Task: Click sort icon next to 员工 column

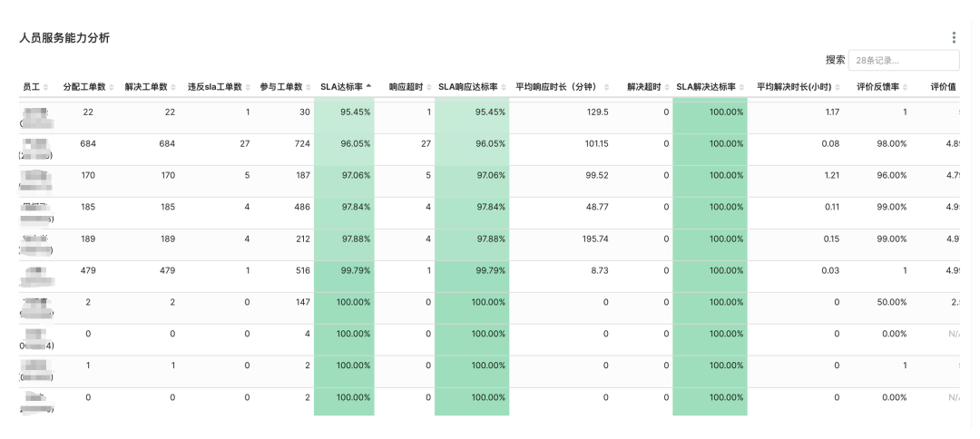Action: pos(46,87)
